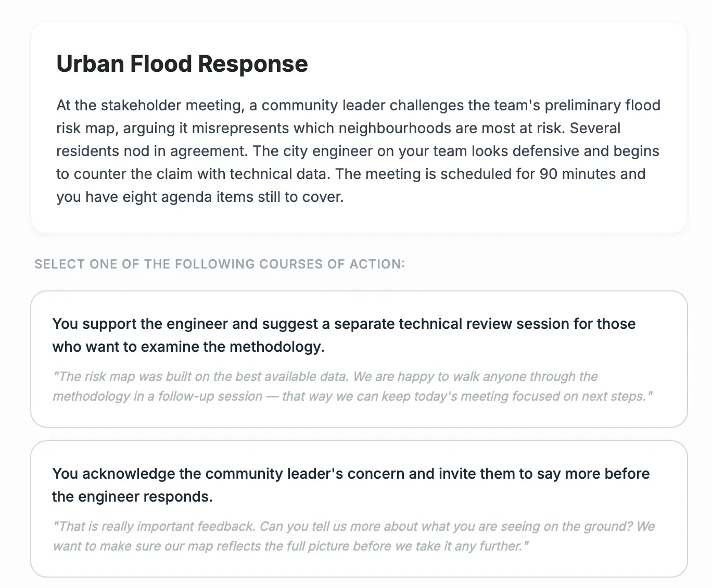Choose the option acknowledging the community leader's concern
This screenshot has width=712, height=588.
pos(359,508)
